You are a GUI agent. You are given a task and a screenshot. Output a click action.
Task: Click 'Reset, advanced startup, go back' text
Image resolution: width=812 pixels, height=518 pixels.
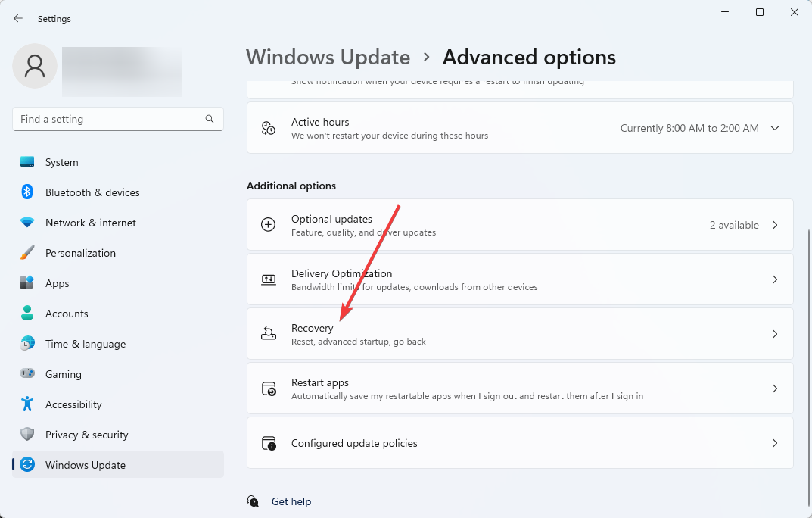pos(359,342)
